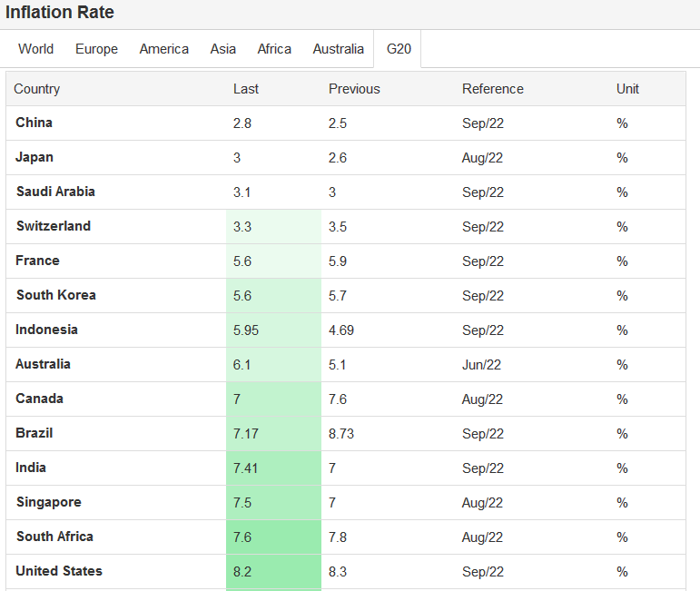Click Indonesia's last value 5.95
Screen dimensions: 700x591
click(245, 330)
